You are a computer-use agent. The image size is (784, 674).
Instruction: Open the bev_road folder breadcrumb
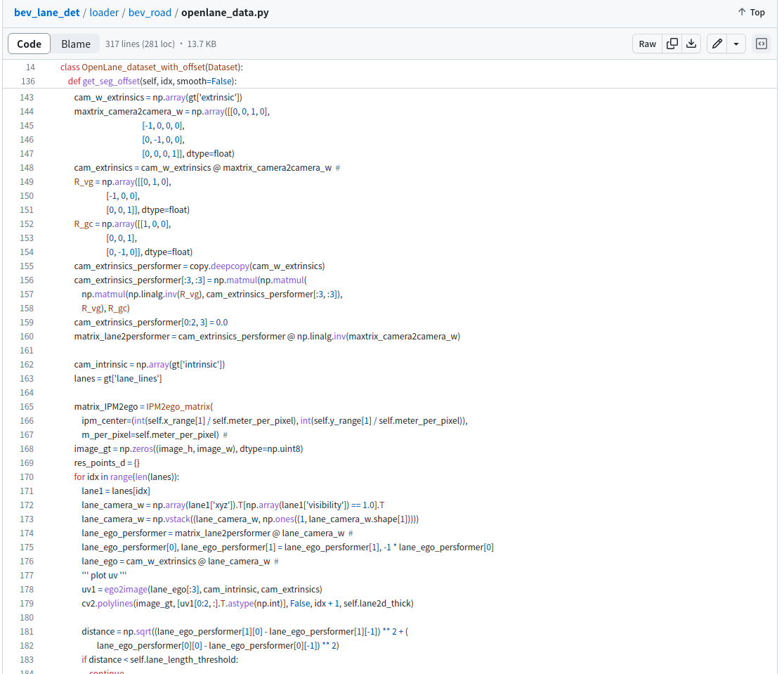coord(150,12)
